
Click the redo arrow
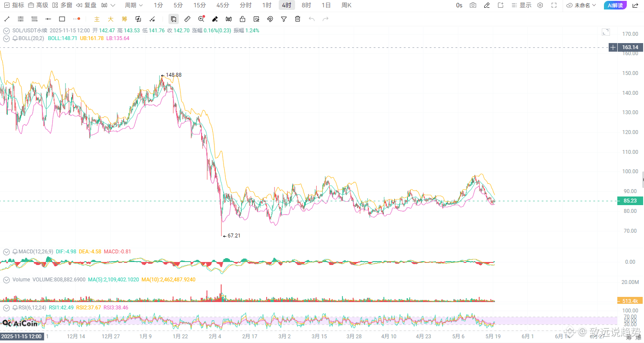tap(326, 19)
